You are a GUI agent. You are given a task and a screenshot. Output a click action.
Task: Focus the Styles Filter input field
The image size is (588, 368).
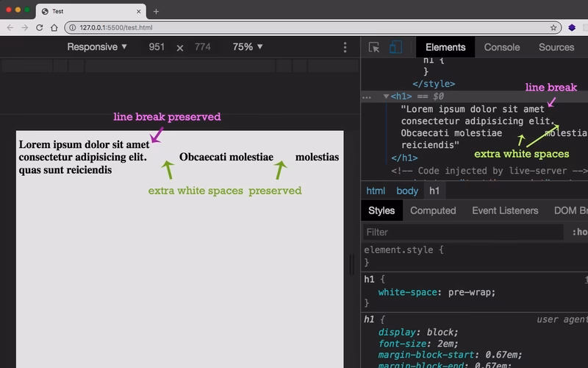click(463, 232)
